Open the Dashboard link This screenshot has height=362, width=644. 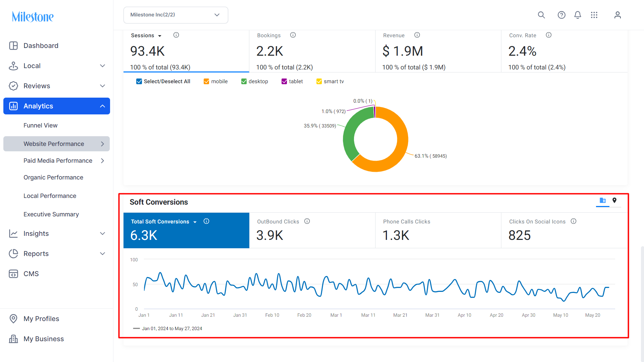(x=41, y=46)
